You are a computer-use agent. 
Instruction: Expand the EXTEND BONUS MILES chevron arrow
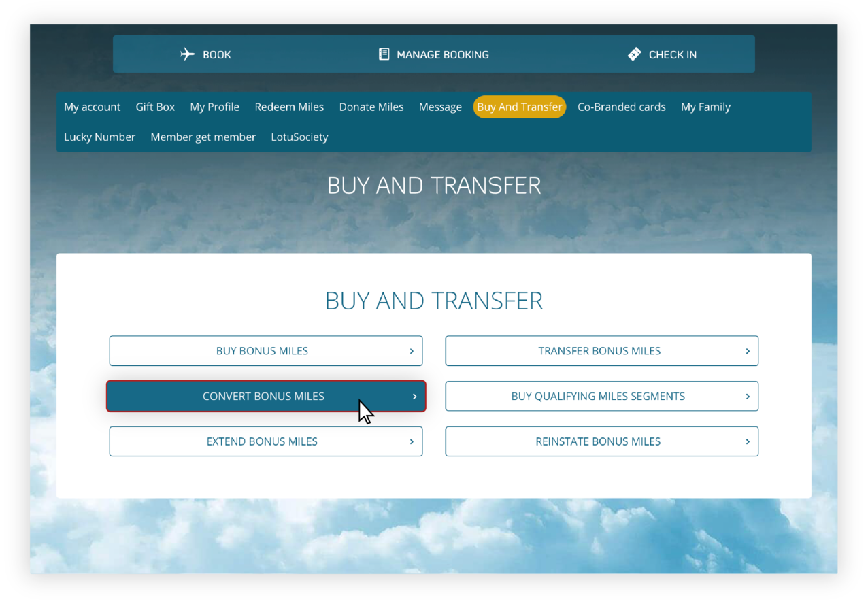pyautogui.click(x=411, y=441)
